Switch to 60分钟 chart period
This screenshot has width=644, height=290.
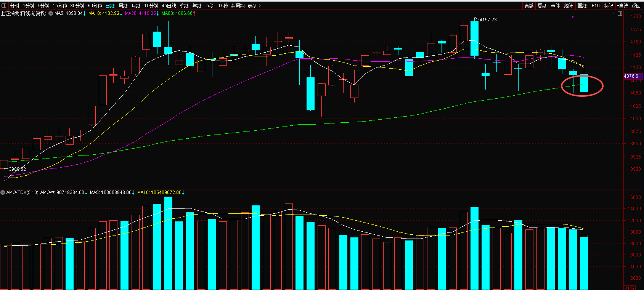tap(95, 6)
